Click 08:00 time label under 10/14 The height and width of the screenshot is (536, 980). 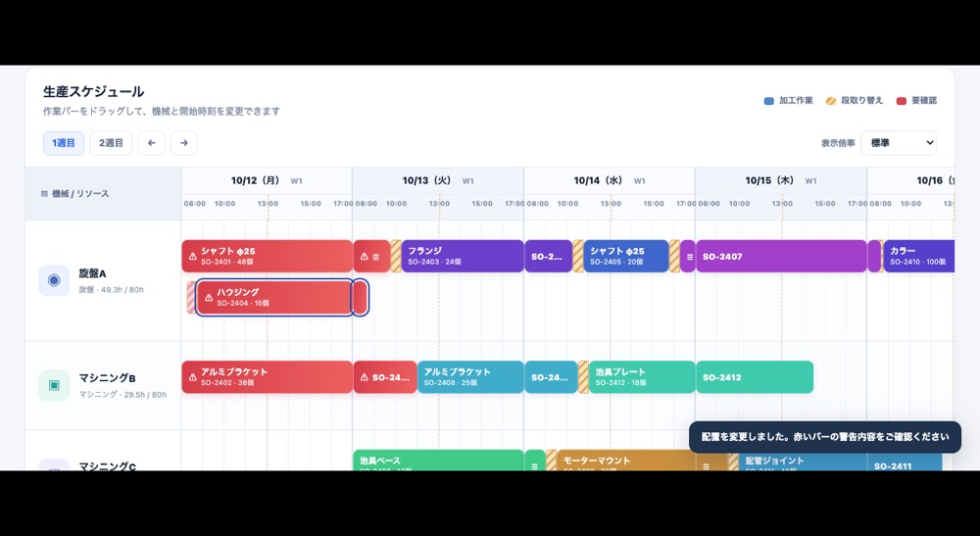(x=537, y=204)
